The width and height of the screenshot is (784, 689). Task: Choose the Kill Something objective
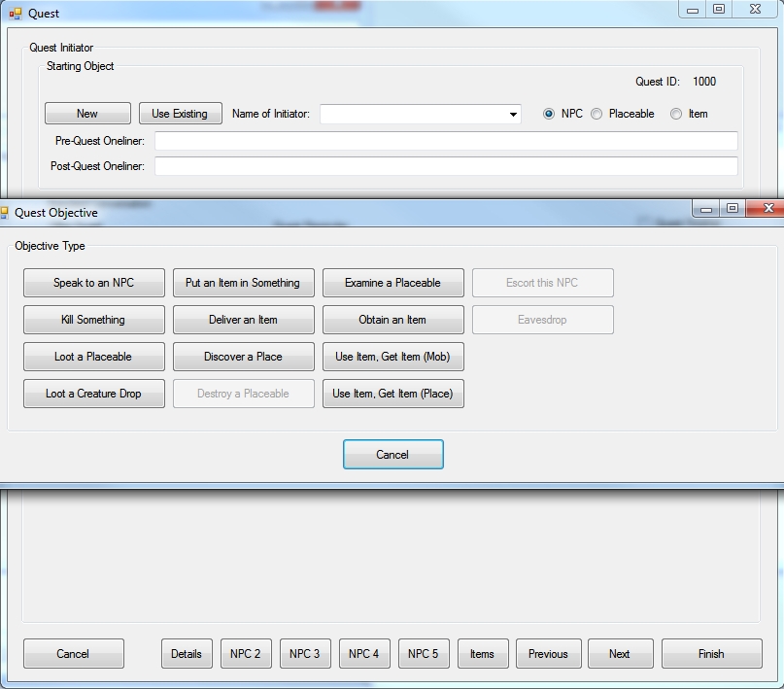tap(94, 320)
